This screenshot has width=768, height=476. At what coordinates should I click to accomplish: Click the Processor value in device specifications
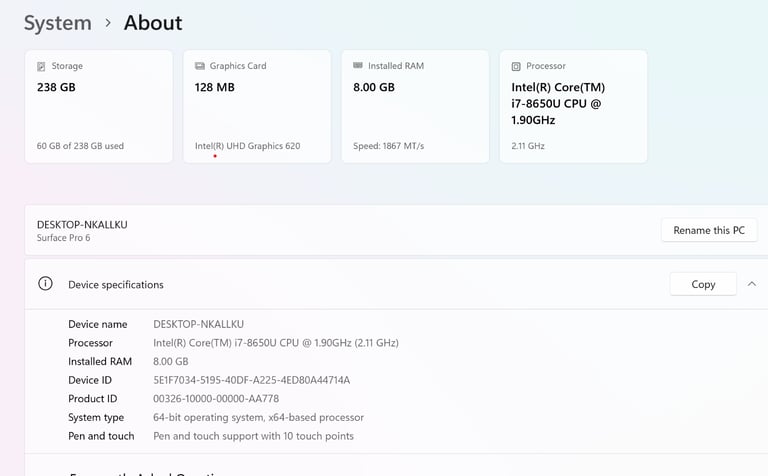(x=276, y=343)
